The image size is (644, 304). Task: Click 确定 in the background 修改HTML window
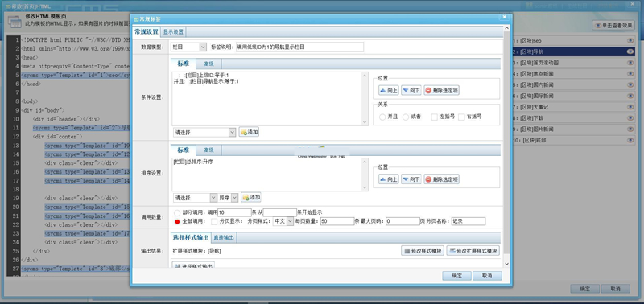click(585, 289)
